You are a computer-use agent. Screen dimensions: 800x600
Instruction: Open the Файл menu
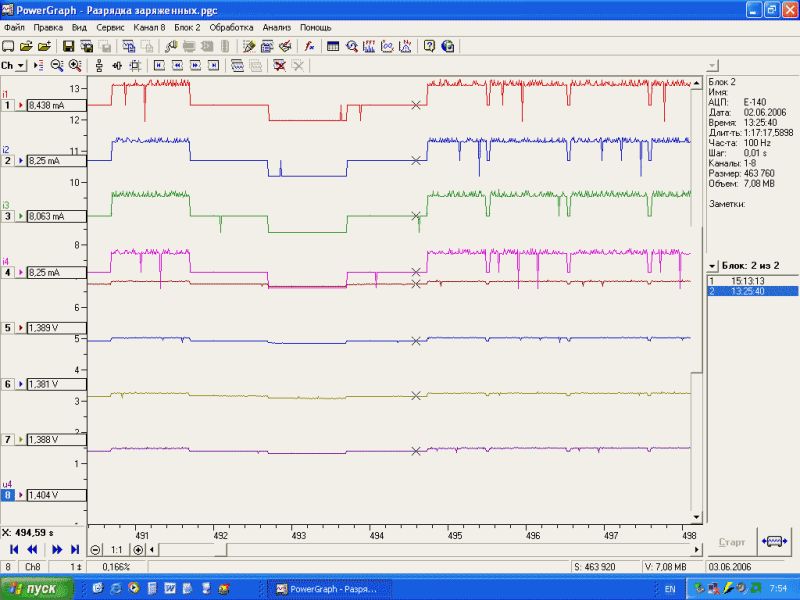tap(14, 27)
